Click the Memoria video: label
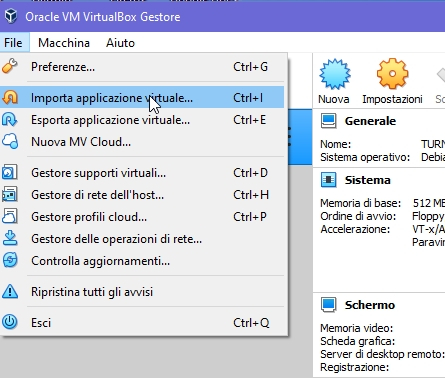Viewport: 445px width, 378px height. 357,328
